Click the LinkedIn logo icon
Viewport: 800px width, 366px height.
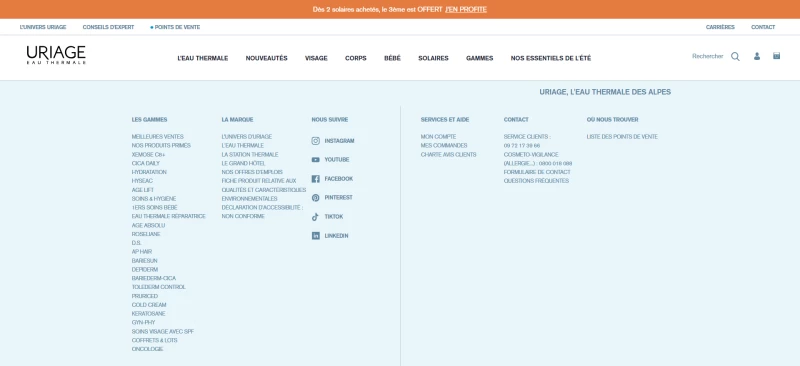point(316,236)
